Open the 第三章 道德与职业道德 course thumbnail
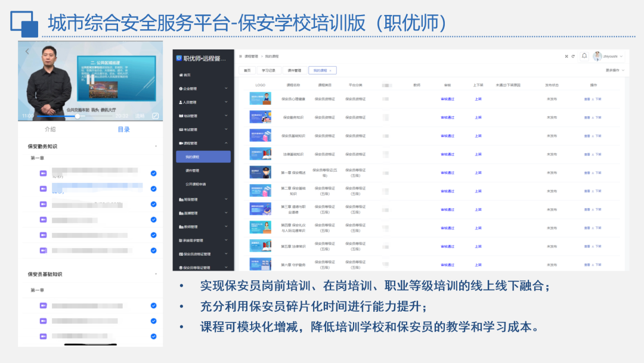This screenshot has height=363, width=644. pyautogui.click(x=261, y=209)
